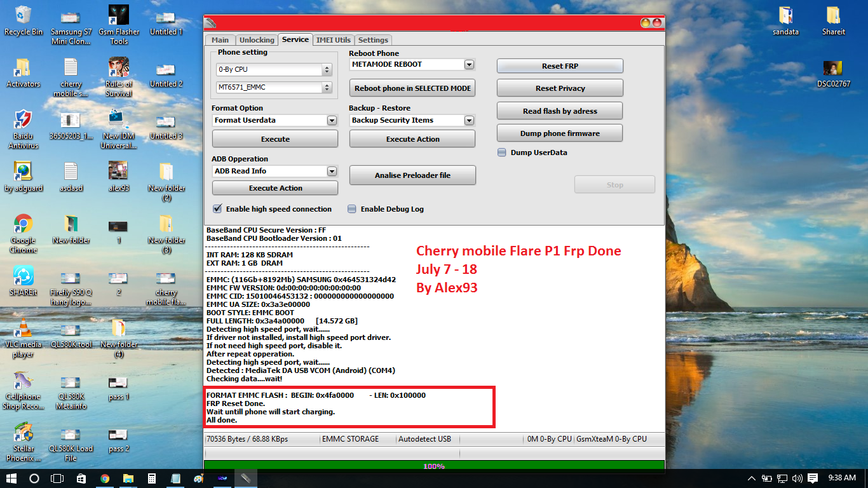
Task: Switch to the Unlocking tab
Action: pyautogui.click(x=257, y=40)
